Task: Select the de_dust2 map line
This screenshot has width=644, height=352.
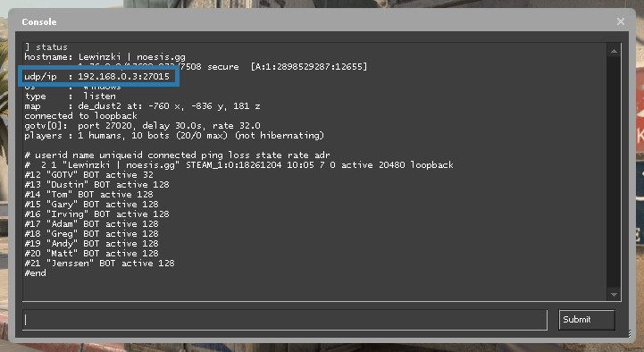Action: pos(142,106)
